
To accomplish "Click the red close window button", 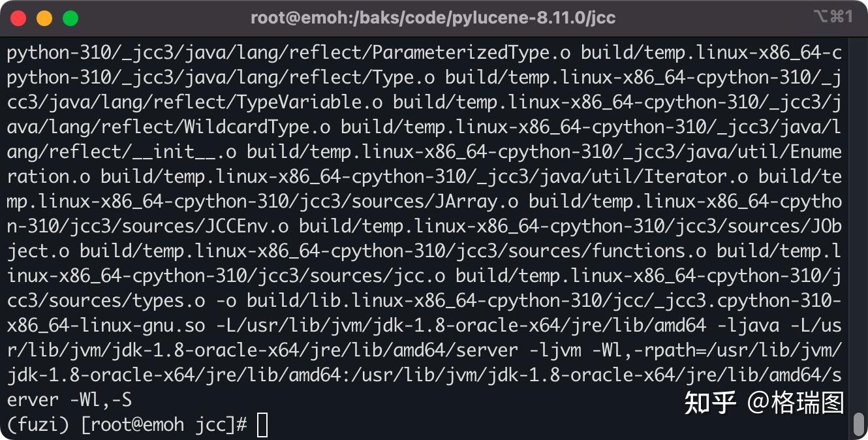I will tap(18, 18).
